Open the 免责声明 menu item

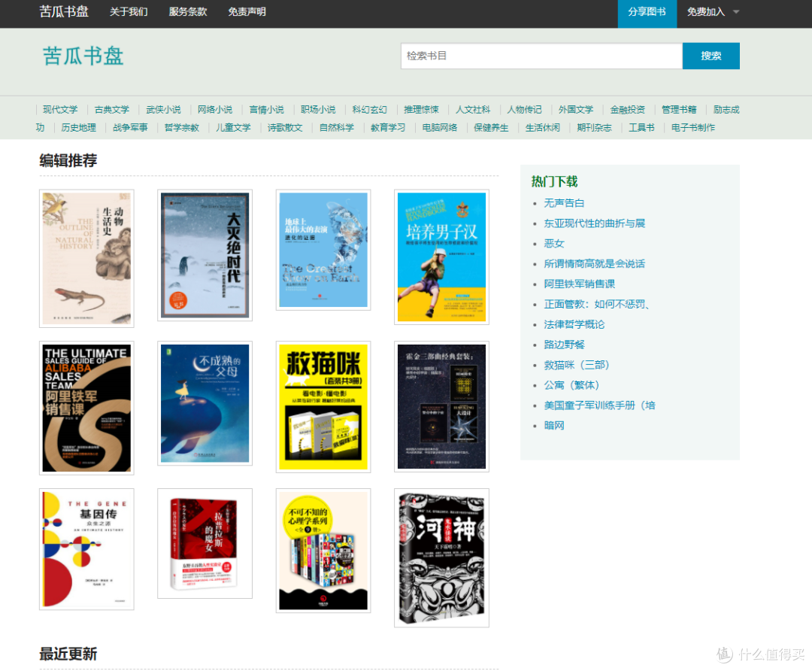247,11
